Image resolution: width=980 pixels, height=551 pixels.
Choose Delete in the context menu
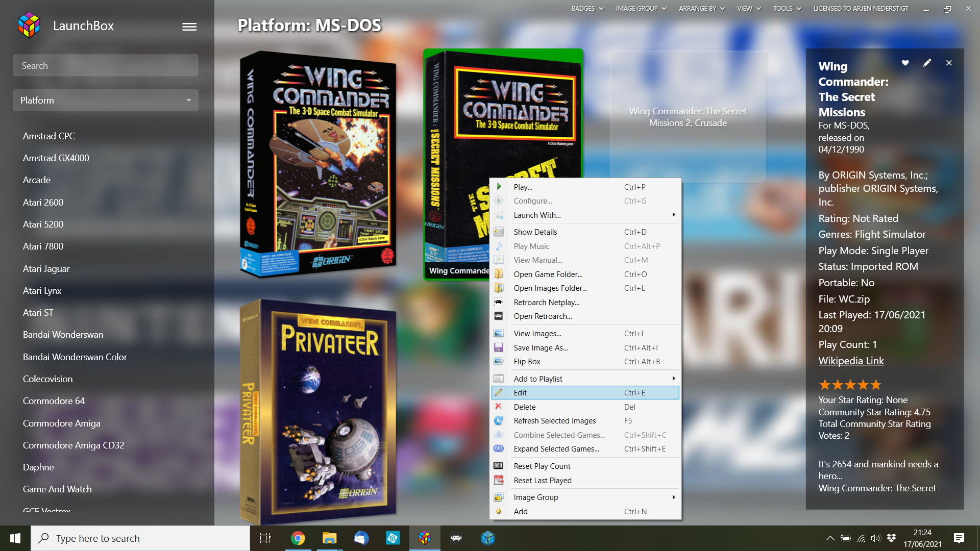tap(585, 407)
